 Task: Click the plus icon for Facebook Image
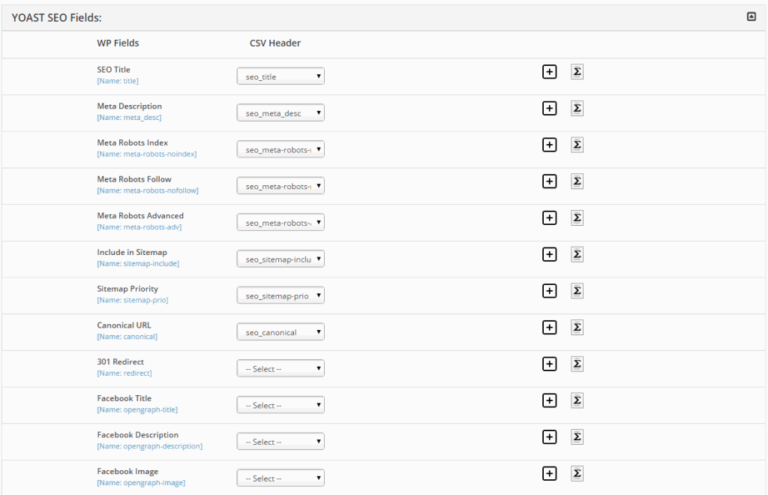[550, 473]
